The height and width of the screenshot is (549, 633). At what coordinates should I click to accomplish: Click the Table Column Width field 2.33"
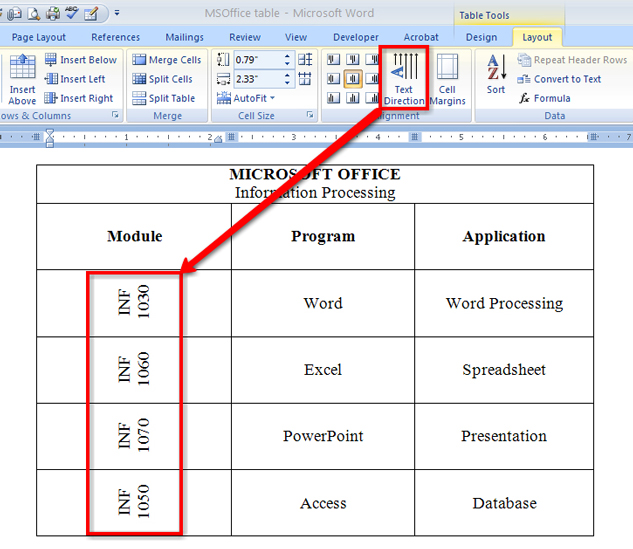click(x=258, y=79)
